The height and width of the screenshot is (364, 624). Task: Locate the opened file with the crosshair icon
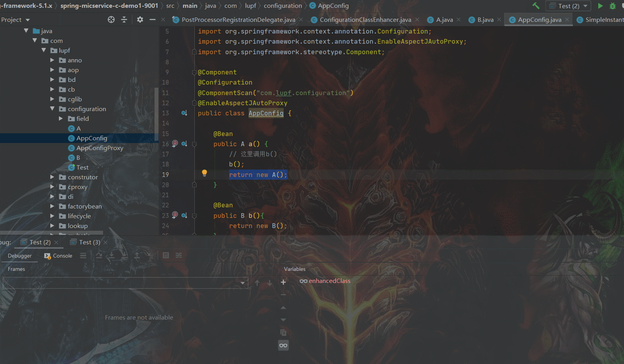pos(111,19)
